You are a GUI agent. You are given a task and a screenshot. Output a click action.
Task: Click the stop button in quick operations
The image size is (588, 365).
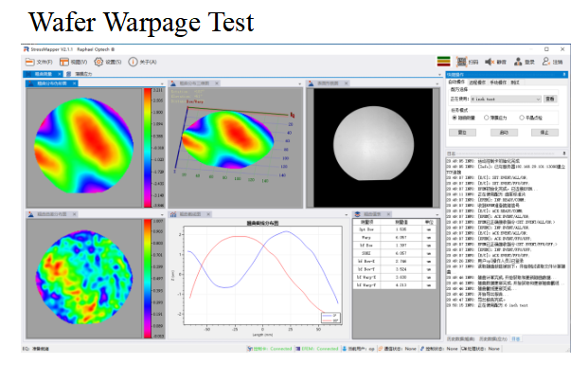[x=544, y=133]
